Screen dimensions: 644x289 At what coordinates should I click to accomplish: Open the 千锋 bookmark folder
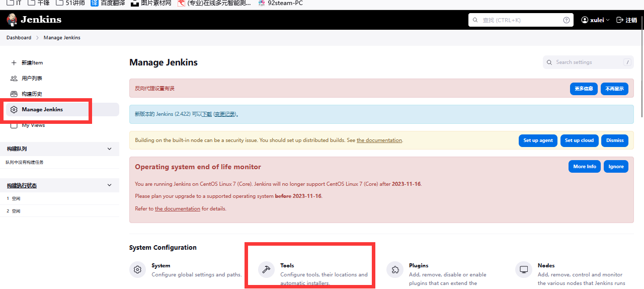click(39, 3)
